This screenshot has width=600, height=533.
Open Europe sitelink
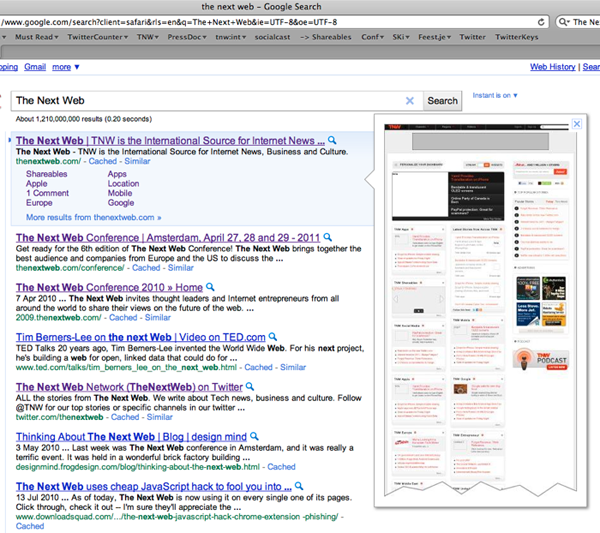[39, 203]
